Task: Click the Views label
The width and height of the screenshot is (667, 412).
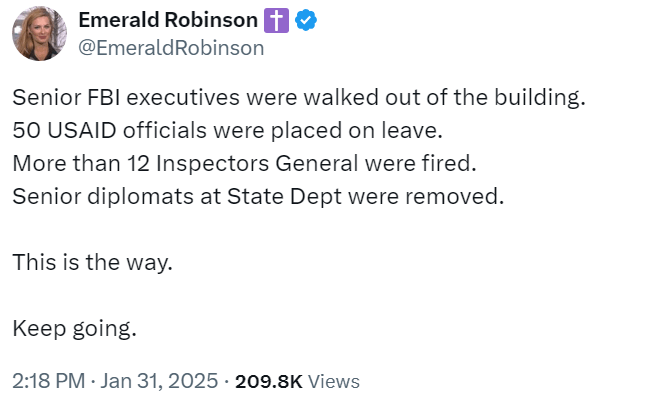Action: [334, 381]
